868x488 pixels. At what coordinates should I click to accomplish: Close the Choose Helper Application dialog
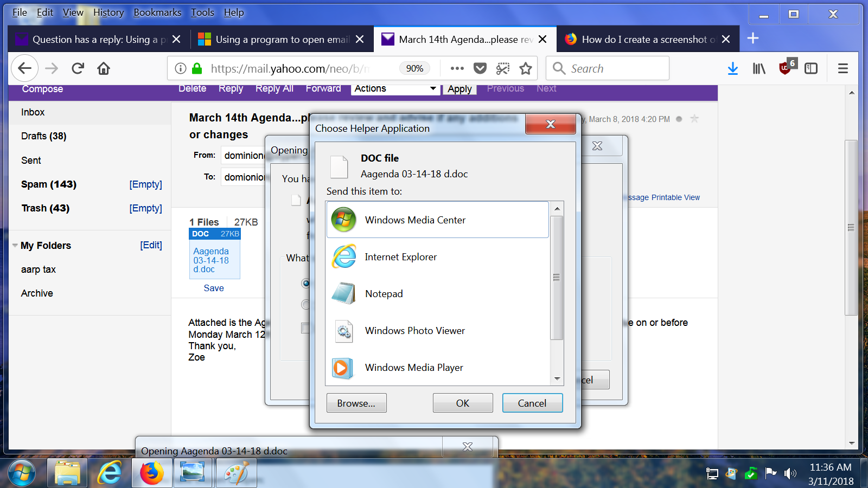pyautogui.click(x=550, y=124)
